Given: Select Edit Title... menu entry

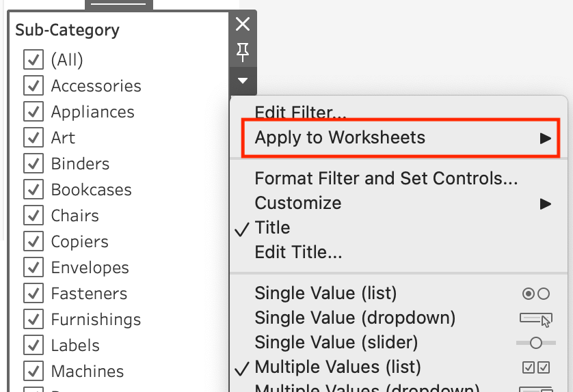Looking at the screenshot, I should (298, 253).
